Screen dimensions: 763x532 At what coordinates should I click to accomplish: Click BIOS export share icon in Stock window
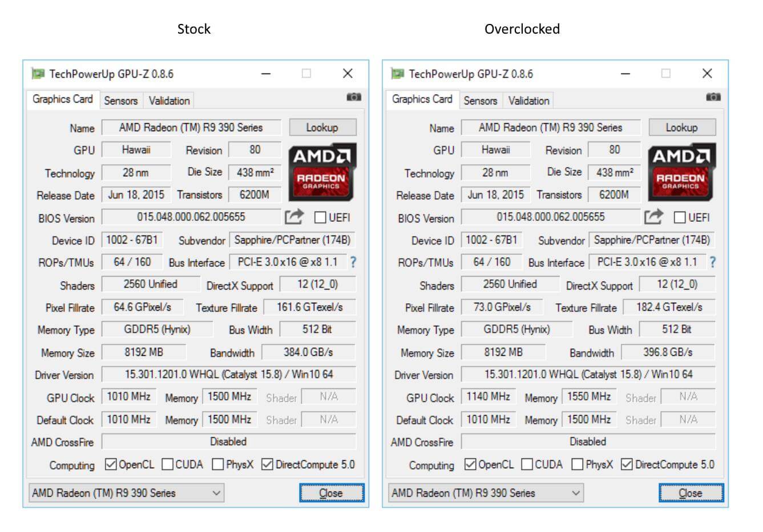point(294,217)
